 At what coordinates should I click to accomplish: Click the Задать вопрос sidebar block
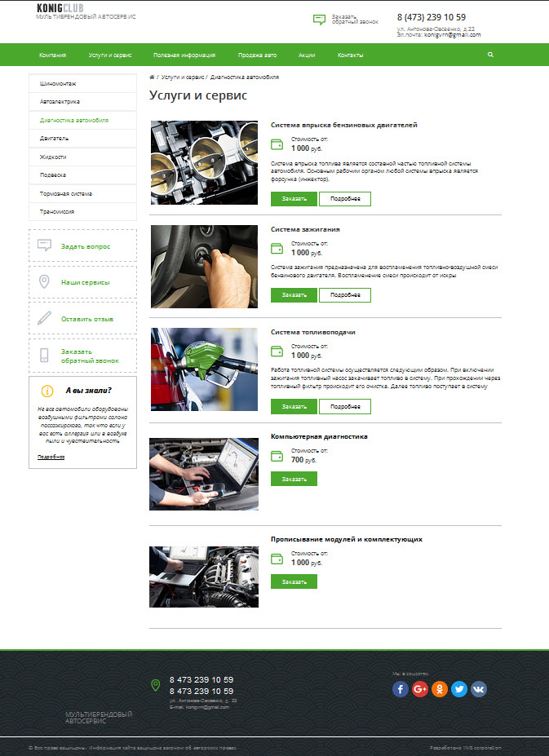tap(82, 246)
